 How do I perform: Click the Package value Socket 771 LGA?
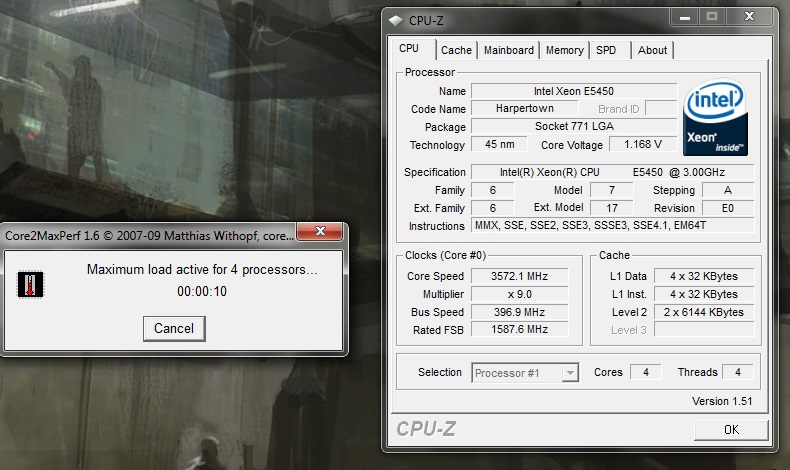click(574, 126)
